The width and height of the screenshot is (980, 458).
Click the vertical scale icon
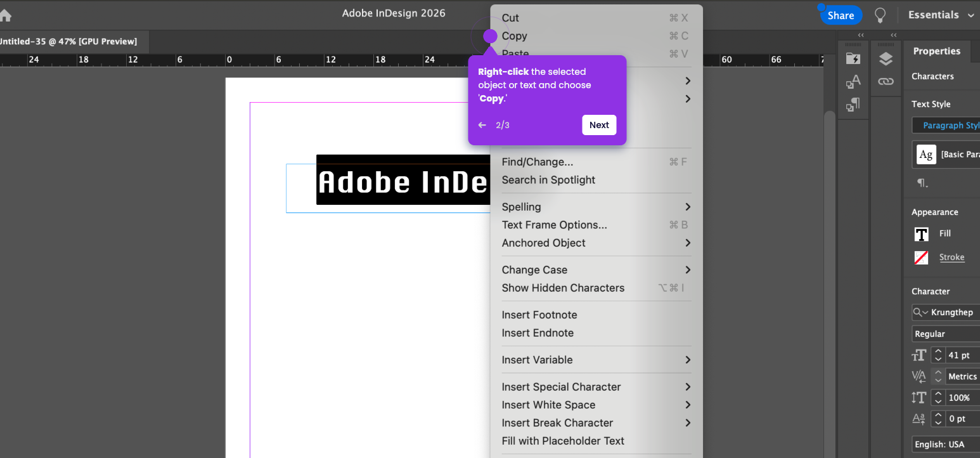click(919, 398)
